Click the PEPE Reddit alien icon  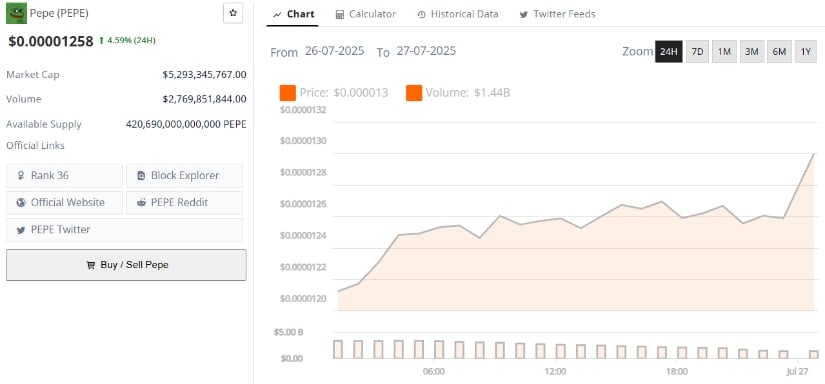point(141,203)
